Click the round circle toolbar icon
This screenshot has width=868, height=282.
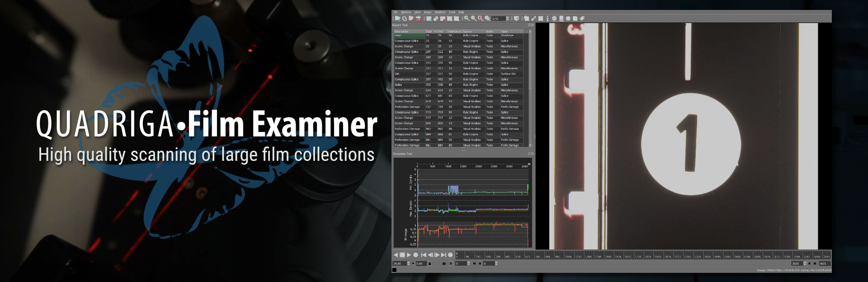568,19
